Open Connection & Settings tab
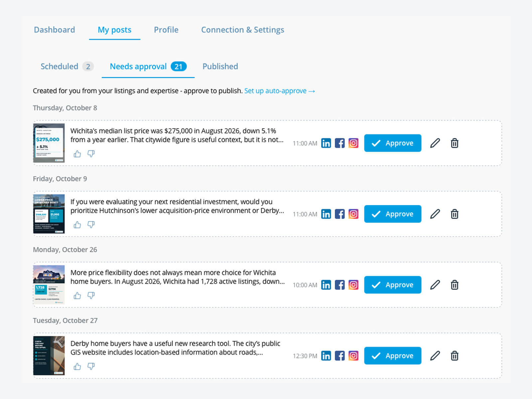Screen dimensions: 532x399 [243, 30]
